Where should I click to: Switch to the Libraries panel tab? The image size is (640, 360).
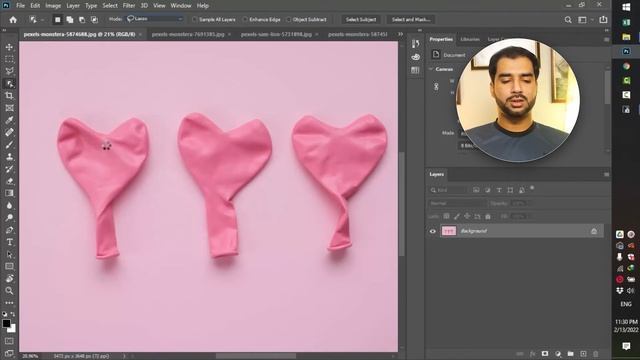pos(470,39)
